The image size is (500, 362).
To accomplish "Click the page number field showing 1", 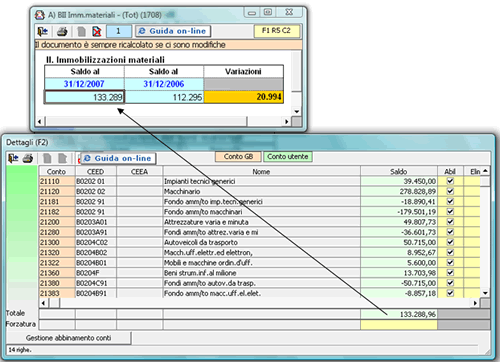I will coord(119,31).
